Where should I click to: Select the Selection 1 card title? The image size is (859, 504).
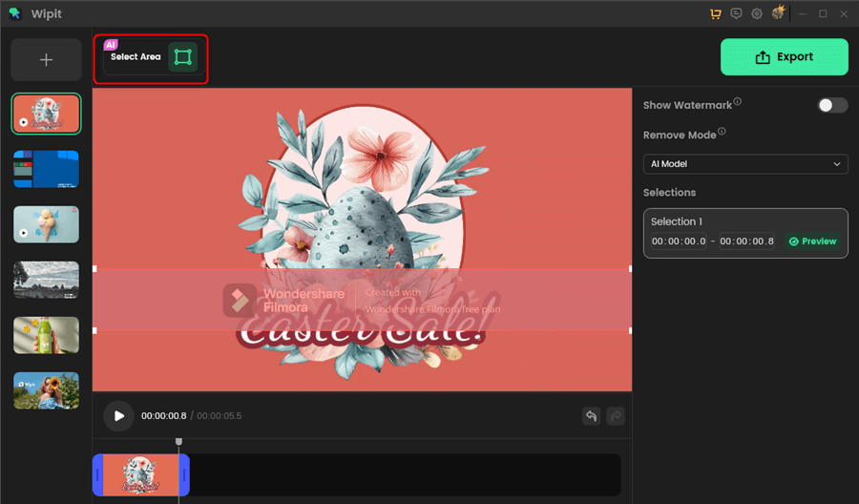tap(677, 221)
